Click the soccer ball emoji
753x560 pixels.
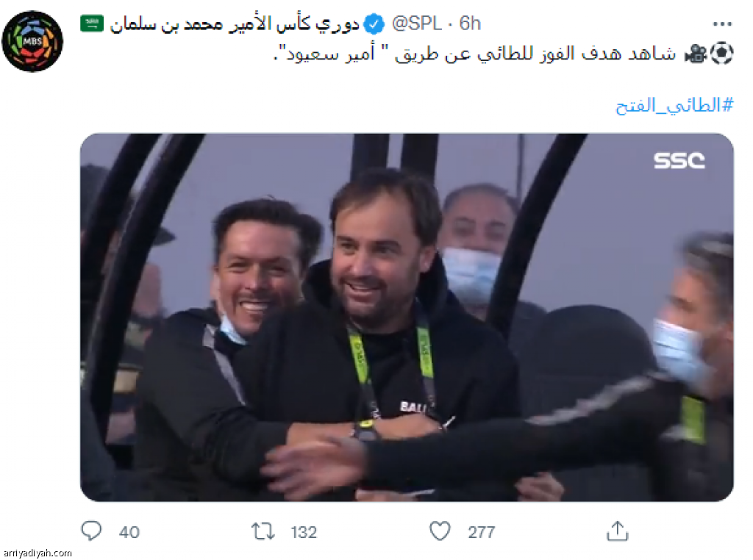coord(721,53)
